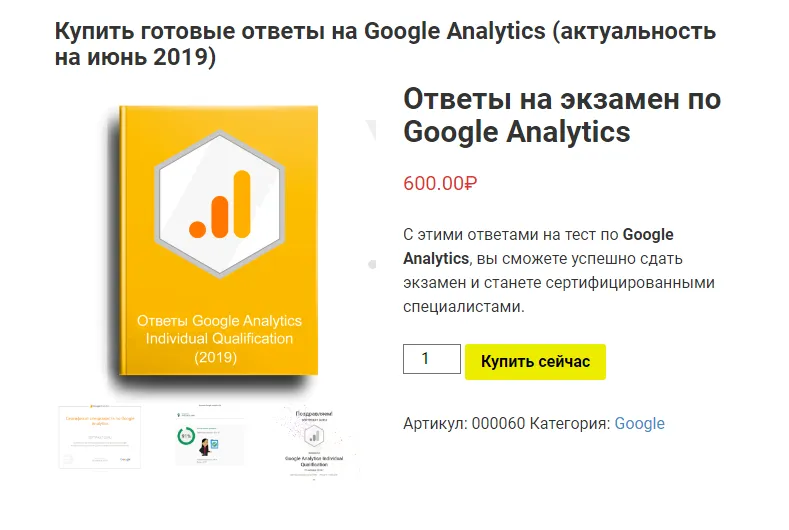Open the congratulations qualification thumbnail
The height and width of the screenshot is (530, 789).
pos(316,441)
